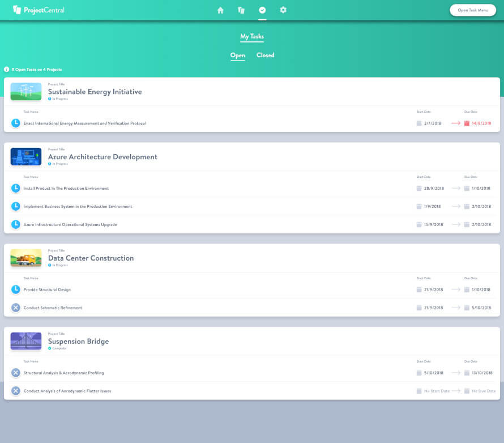Click the Azure Architecture Development project thumbnail
504x443 pixels.
pyautogui.click(x=25, y=156)
